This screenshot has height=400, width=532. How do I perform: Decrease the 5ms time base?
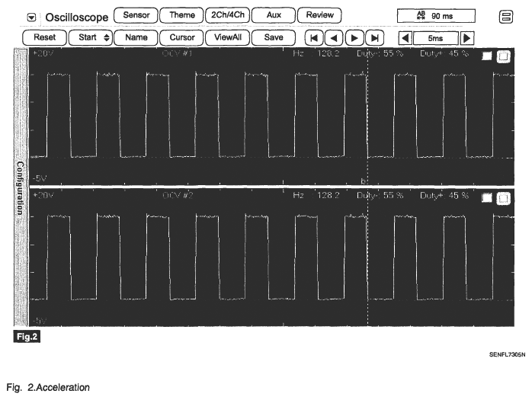pyautogui.click(x=406, y=37)
